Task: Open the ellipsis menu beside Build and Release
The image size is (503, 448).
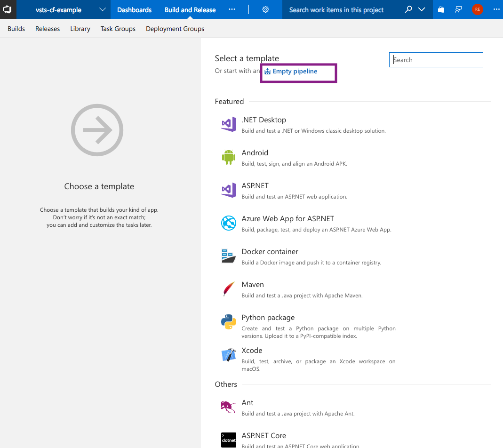Action: tap(232, 9)
